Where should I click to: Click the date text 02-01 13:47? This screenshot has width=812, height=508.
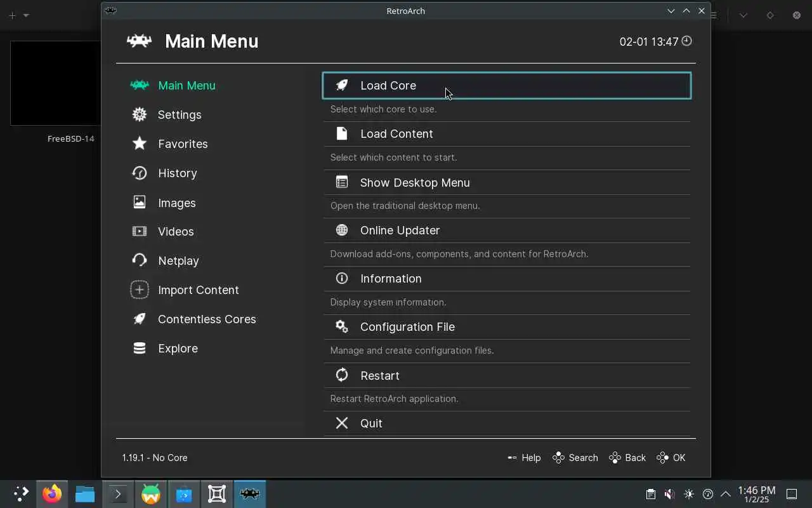coord(649,42)
